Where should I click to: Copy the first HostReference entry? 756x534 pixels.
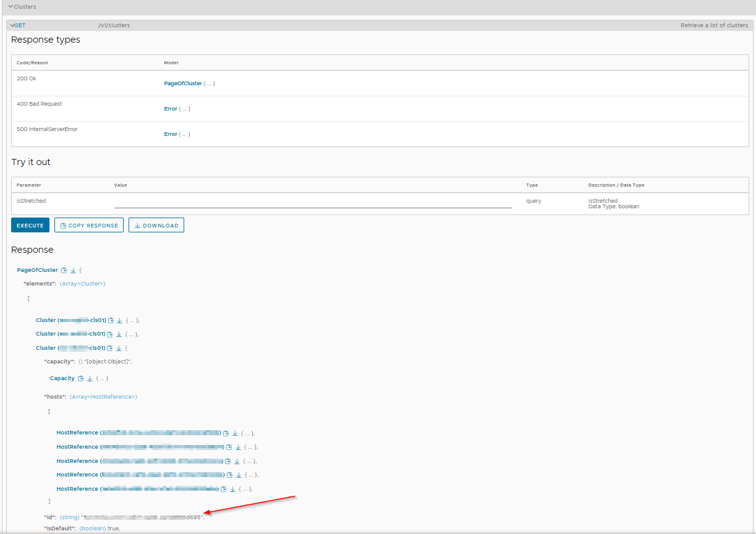point(226,433)
